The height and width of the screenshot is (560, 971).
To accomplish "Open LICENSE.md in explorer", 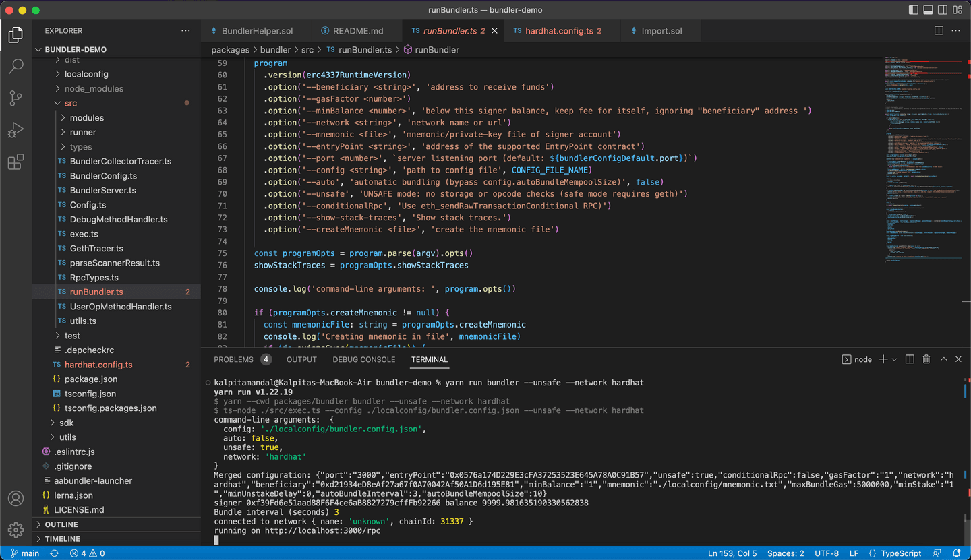I will pyautogui.click(x=117, y=510).
